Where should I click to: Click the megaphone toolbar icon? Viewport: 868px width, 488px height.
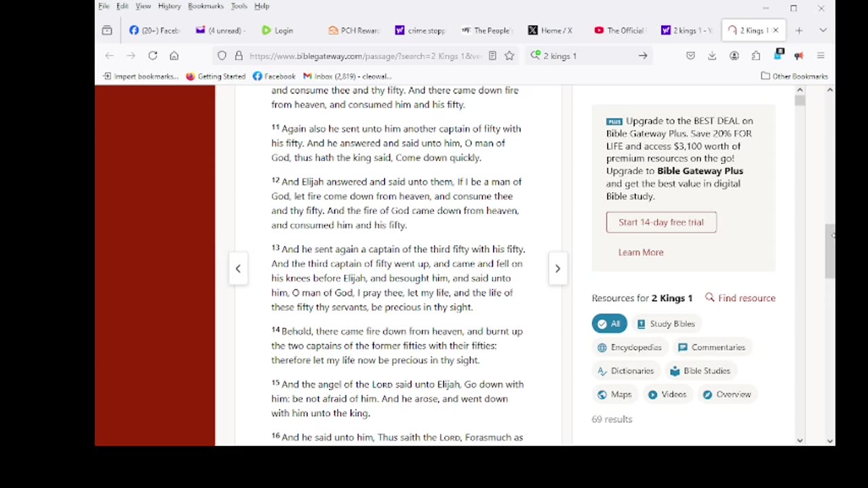[x=799, y=56]
